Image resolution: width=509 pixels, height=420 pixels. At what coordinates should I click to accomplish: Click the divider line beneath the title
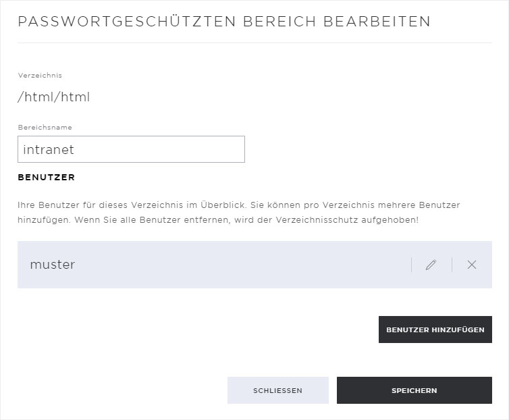tap(254, 43)
